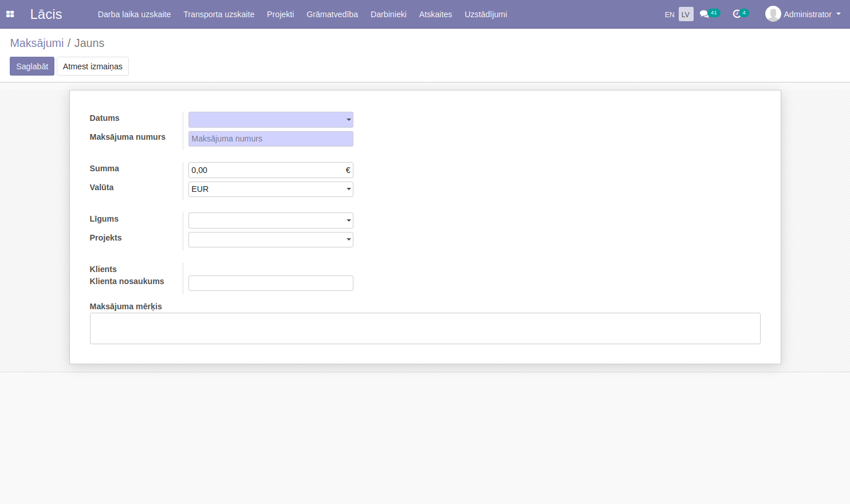Expand the Līgums dropdown
This screenshot has width=850, height=504.
click(x=348, y=220)
